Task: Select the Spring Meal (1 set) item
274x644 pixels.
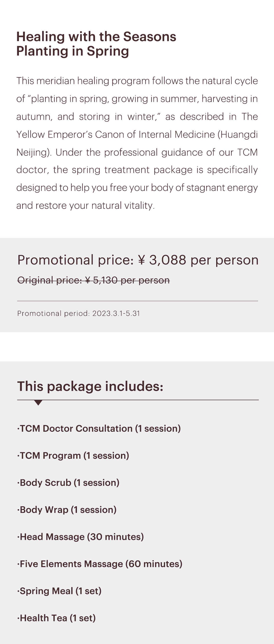Action: [59, 591]
